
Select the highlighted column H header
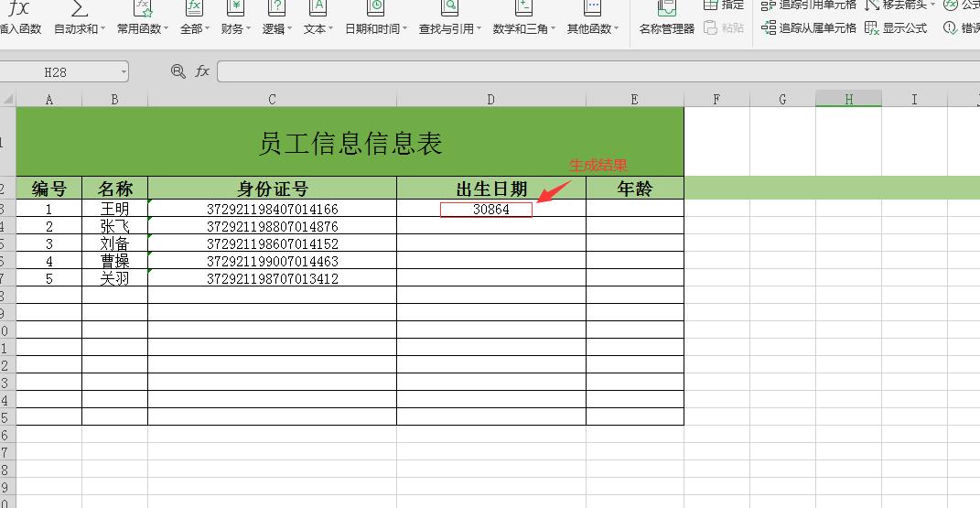pyautogui.click(x=849, y=99)
